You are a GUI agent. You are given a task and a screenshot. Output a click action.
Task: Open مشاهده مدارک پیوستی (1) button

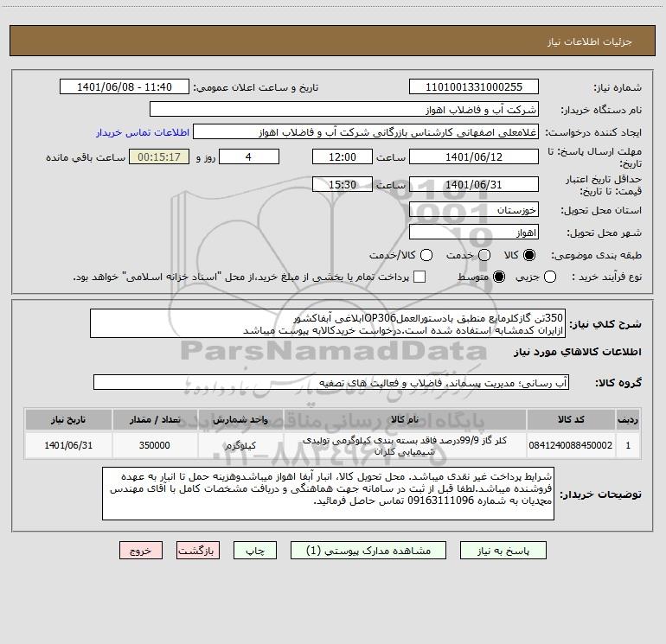[x=368, y=551]
